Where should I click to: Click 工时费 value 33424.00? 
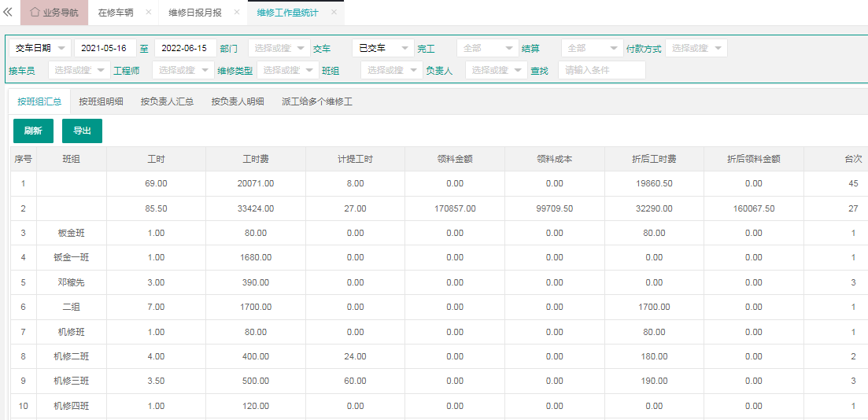256,208
